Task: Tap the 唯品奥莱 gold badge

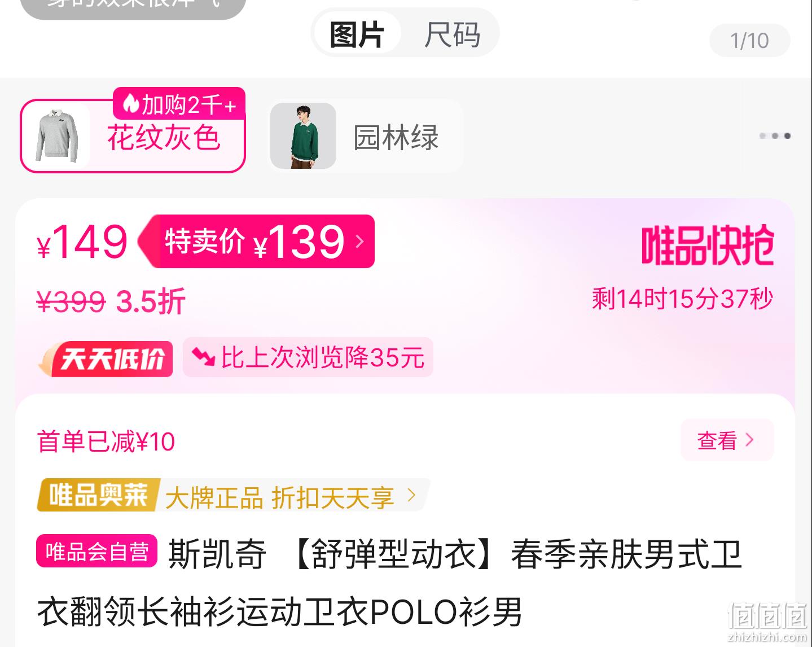Action: tap(98, 495)
